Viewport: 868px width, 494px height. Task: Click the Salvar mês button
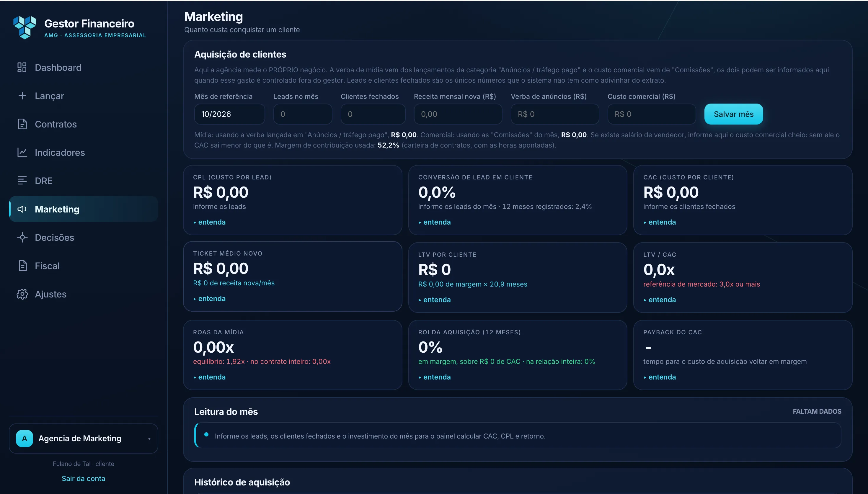(x=734, y=114)
